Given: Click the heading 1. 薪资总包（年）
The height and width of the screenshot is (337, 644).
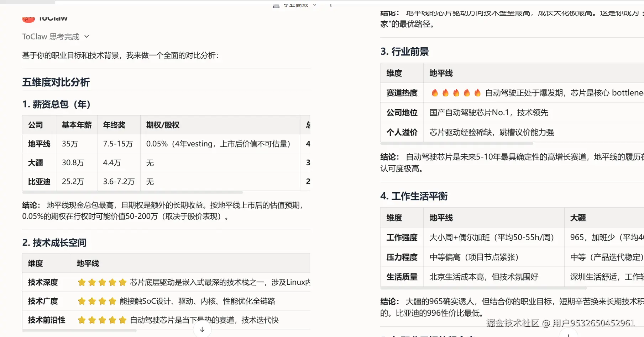Looking at the screenshot, I should point(56,105).
